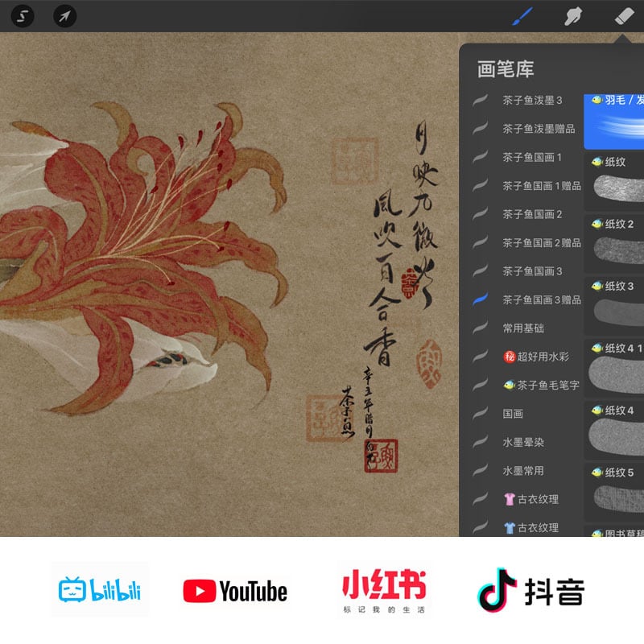Image resolution: width=644 pixels, height=644 pixels.
Task: Click the stroke icon beside 茶子鱼泼墨赠品
Action: 480,129
